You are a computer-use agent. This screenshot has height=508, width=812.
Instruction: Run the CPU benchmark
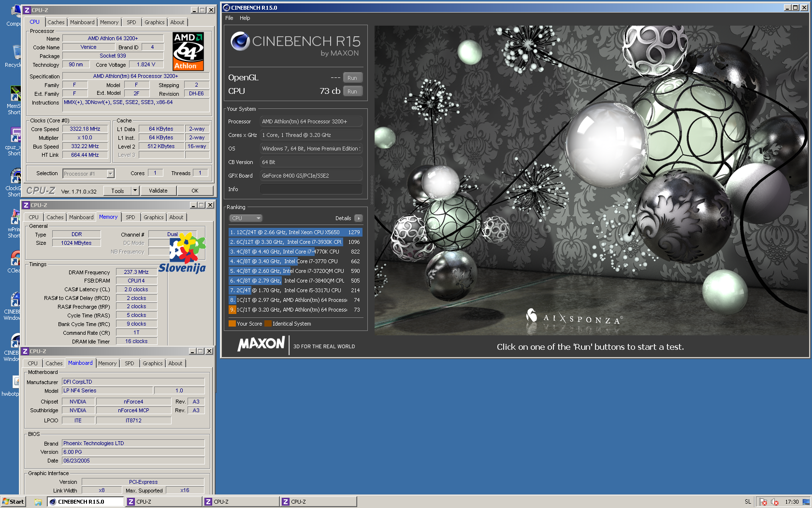point(352,91)
